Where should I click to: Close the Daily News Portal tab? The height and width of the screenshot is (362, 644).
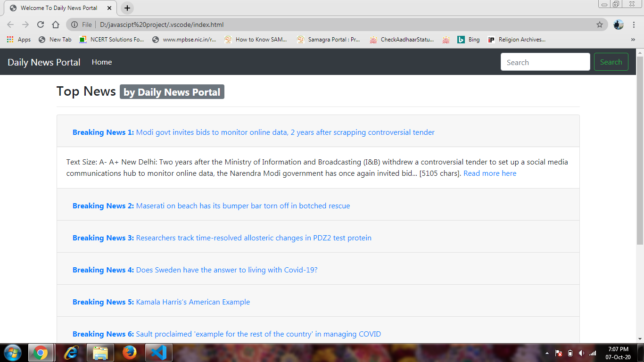[x=109, y=8]
